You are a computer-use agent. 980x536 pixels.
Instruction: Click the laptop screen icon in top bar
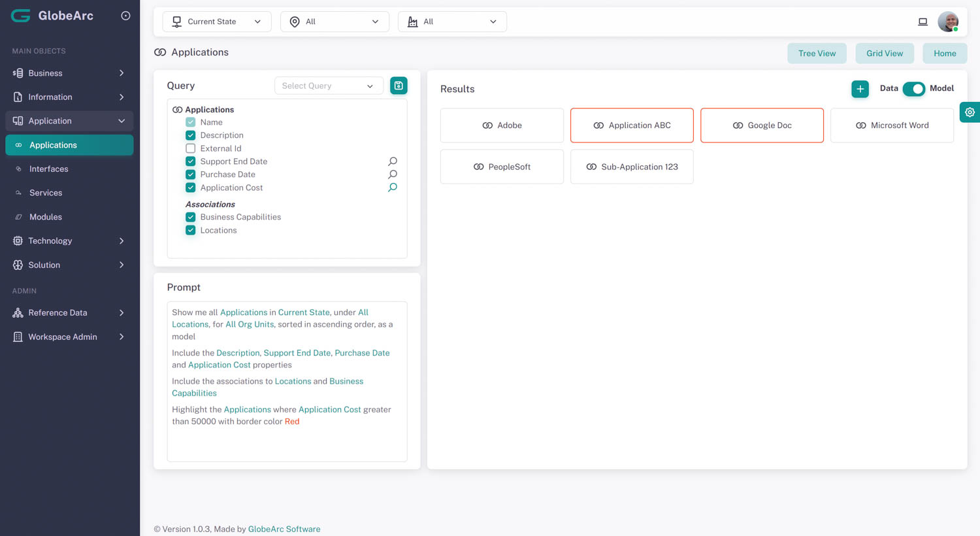coord(923,22)
